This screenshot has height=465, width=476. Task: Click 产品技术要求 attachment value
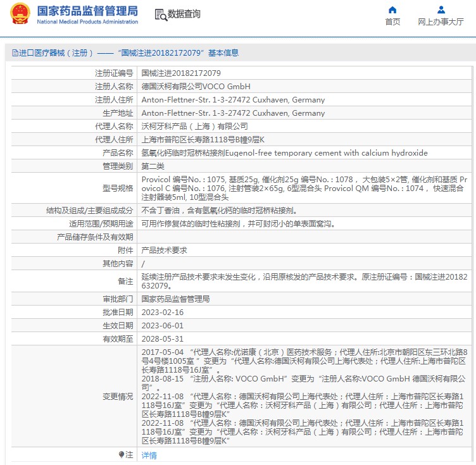click(164, 251)
